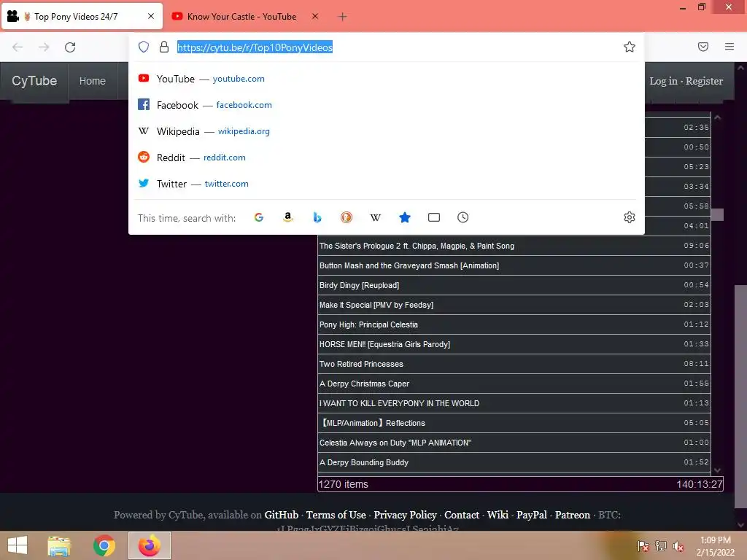
Task: Open the Save to Pocket icon
Action: click(703, 47)
